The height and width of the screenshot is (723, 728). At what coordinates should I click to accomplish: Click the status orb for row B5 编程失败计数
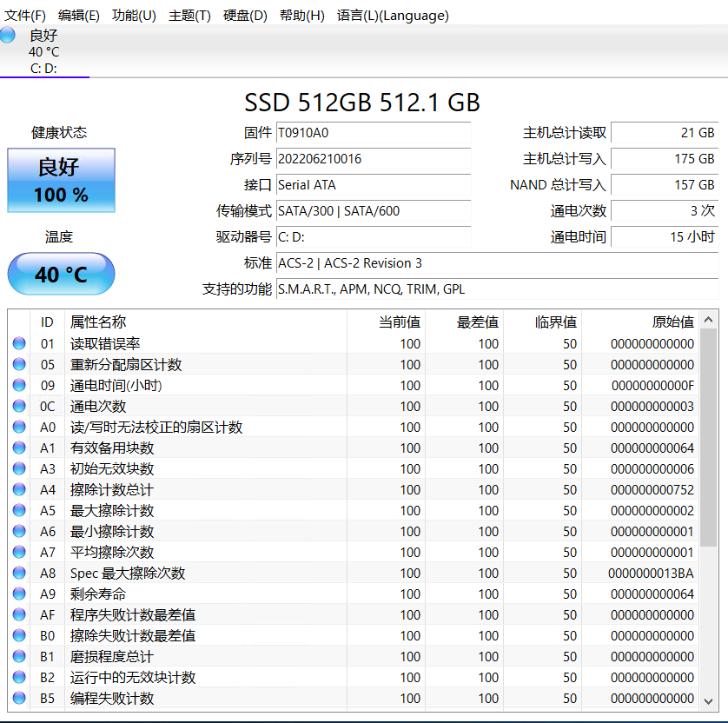click(19, 698)
